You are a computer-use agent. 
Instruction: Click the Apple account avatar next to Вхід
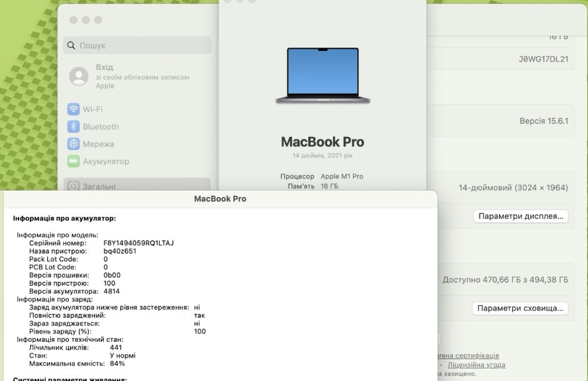[79, 76]
